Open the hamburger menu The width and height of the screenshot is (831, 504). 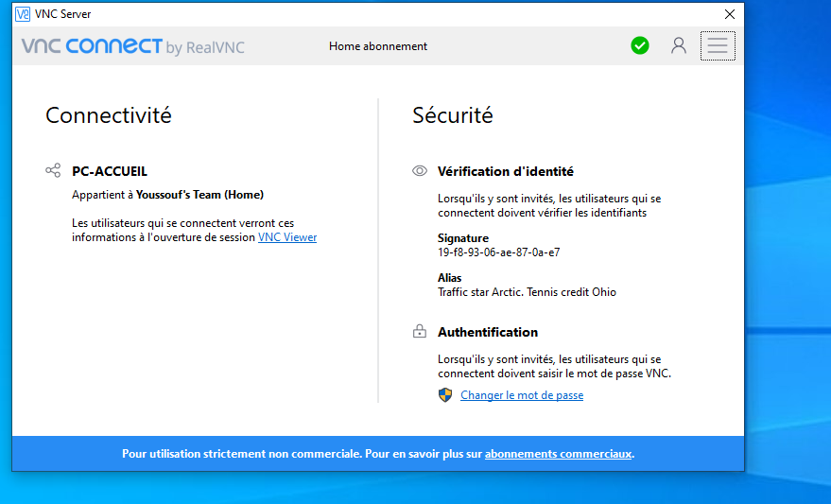coord(718,45)
